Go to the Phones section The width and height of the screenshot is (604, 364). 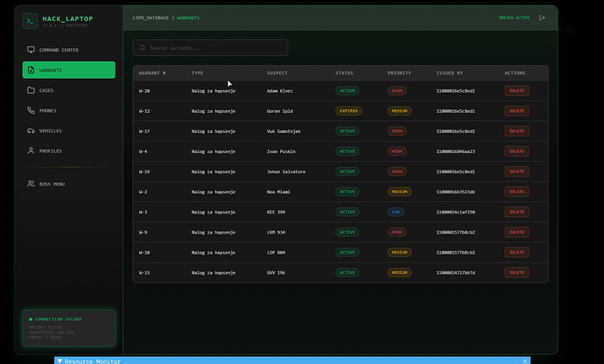click(68, 110)
